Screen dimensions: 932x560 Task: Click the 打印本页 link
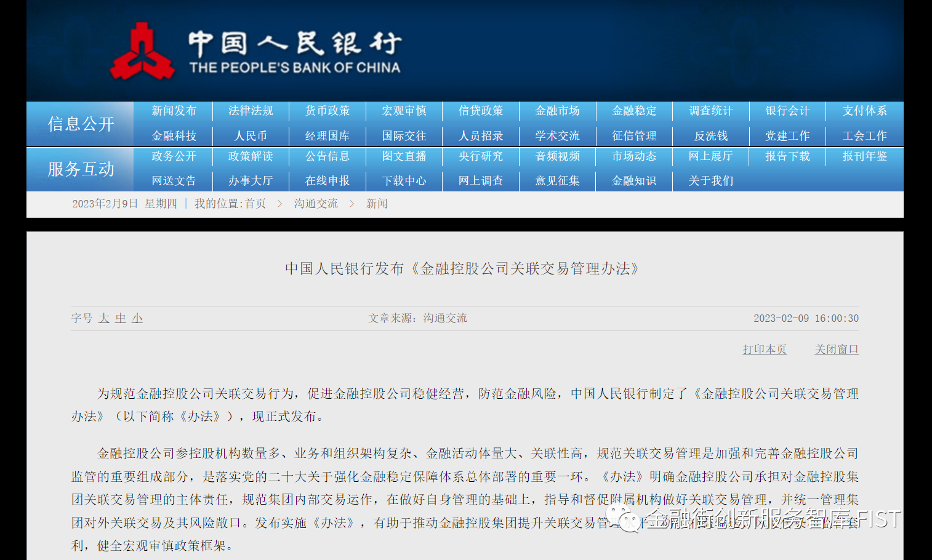click(x=765, y=350)
